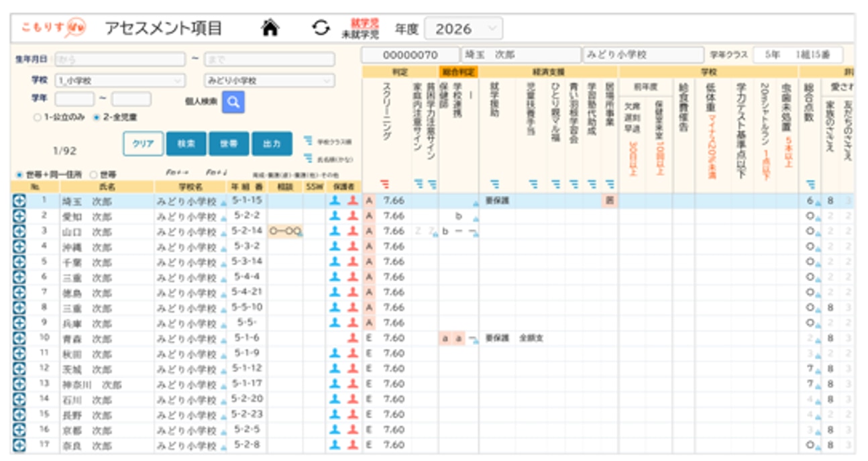Click the 氏名 column header
868x461 pixels.
pyautogui.click(x=107, y=187)
